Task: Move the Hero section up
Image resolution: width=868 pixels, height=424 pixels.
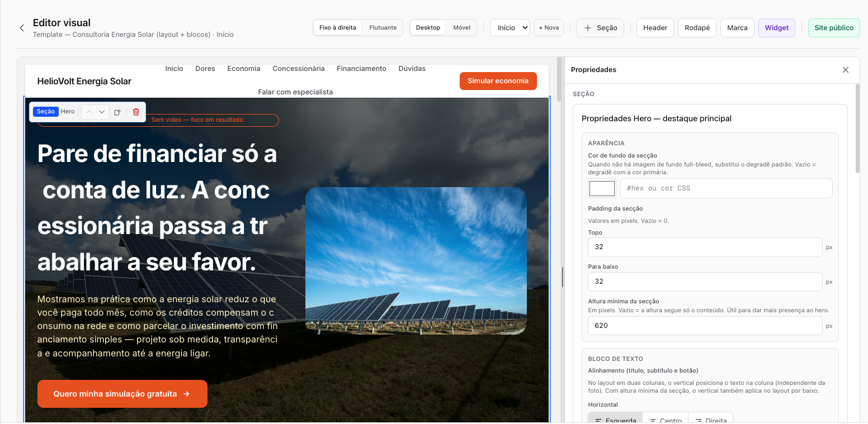Action: point(89,112)
